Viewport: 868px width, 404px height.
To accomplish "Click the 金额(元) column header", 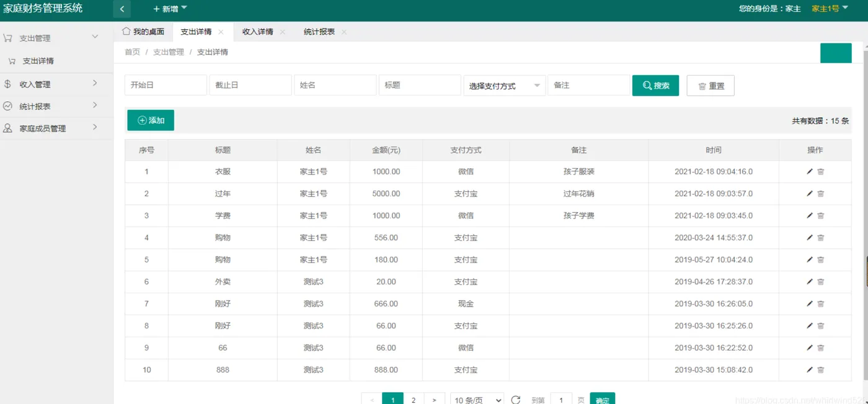I will (386, 150).
